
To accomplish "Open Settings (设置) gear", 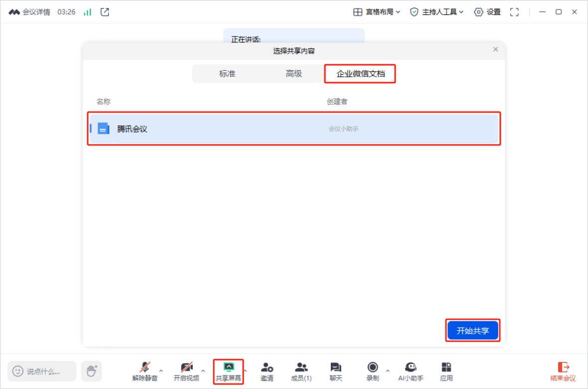I will click(x=487, y=12).
